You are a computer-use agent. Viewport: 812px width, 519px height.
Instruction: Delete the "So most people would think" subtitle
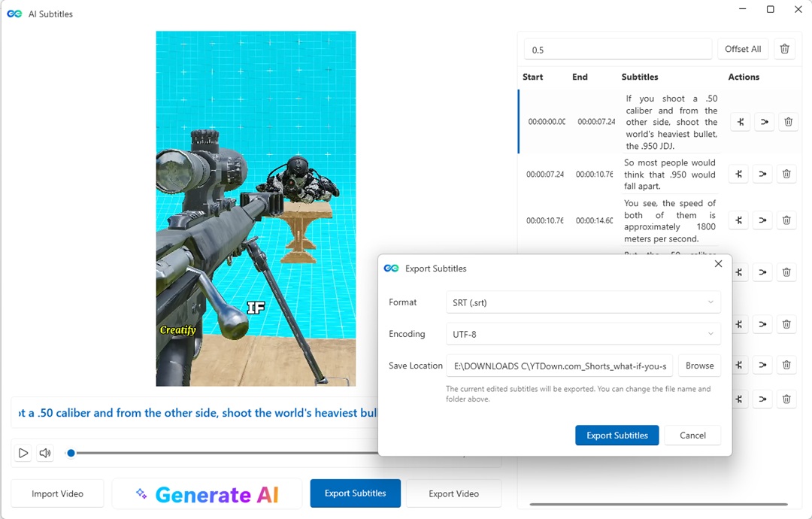point(786,174)
